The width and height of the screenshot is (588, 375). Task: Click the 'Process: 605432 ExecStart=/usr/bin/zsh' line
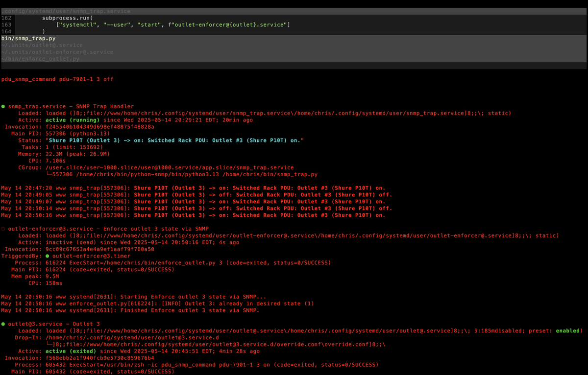[x=197, y=365]
